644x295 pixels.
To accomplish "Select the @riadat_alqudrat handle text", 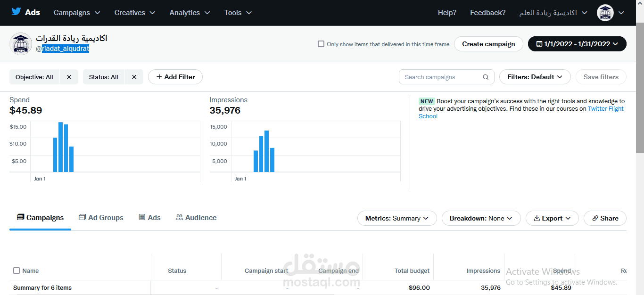I will pyautogui.click(x=63, y=49).
